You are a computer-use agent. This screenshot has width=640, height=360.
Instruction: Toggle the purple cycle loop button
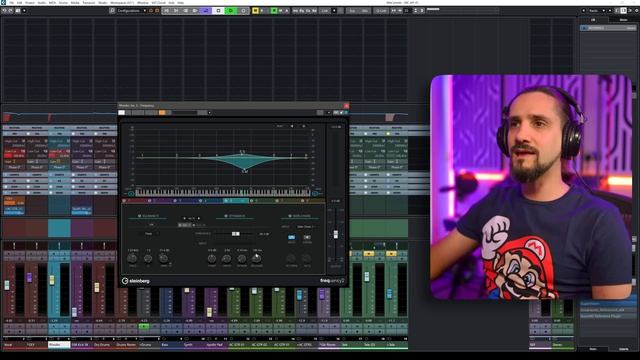[206, 10]
